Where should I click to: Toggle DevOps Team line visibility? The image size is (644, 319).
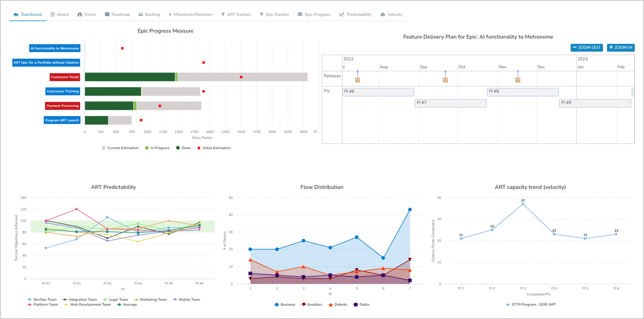[42, 300]
